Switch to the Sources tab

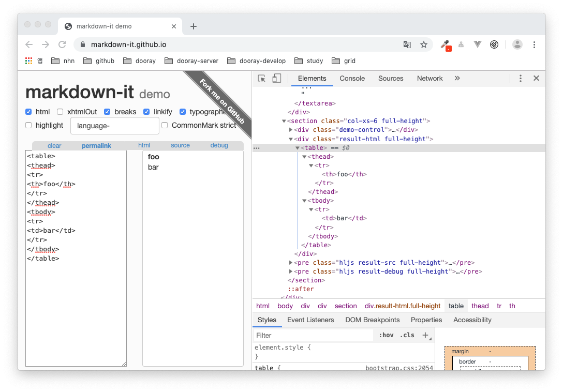click(x=391, y=78)
